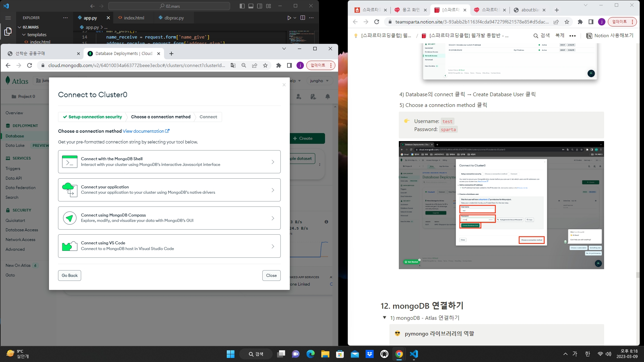
Task: Share page icon in Atlas browser window
Action: click(255, 65)
